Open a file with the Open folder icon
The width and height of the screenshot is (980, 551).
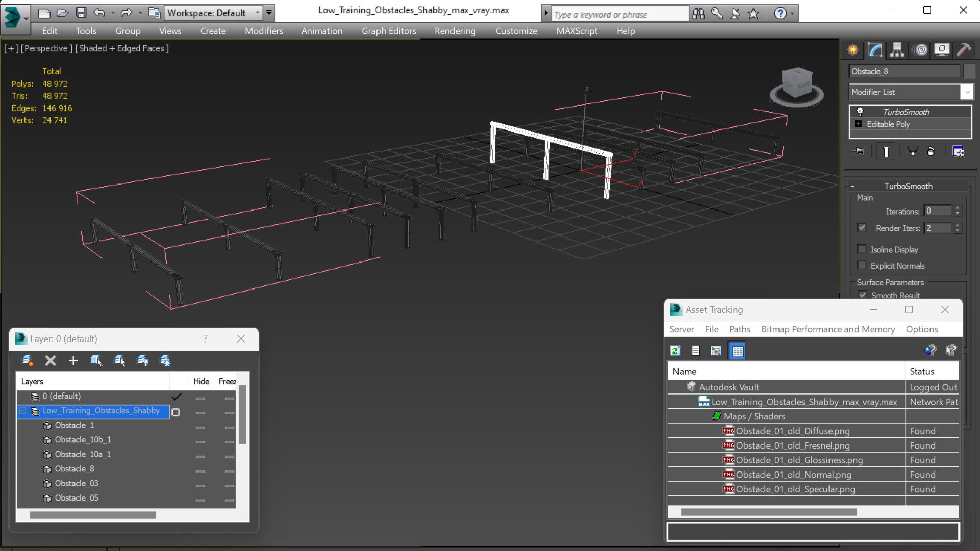tap(62, 13)
